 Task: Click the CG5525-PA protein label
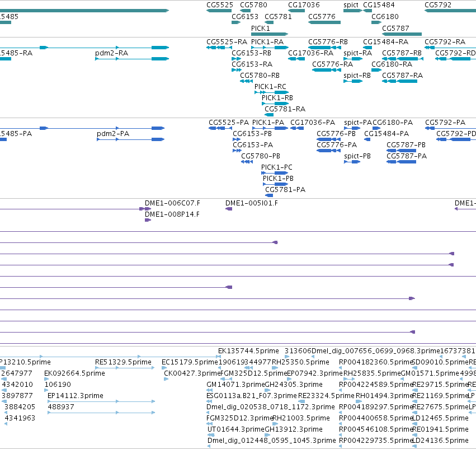point(229,123)
